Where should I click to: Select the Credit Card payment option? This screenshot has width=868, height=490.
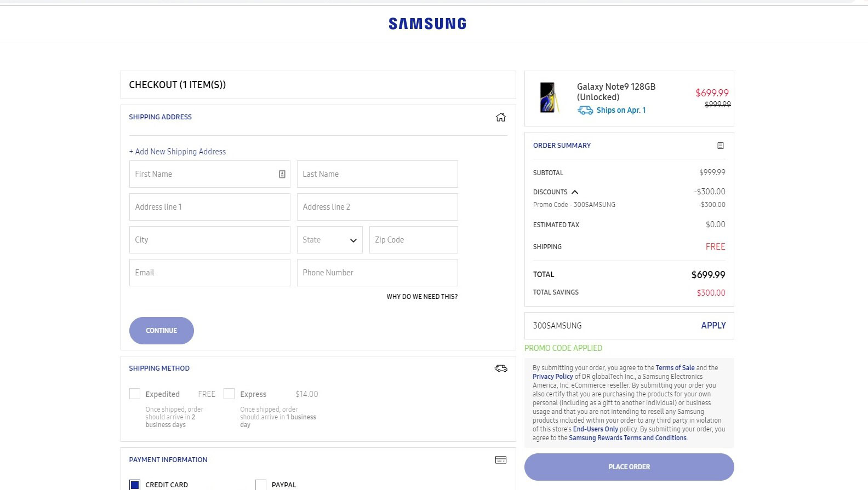point(135,485)
